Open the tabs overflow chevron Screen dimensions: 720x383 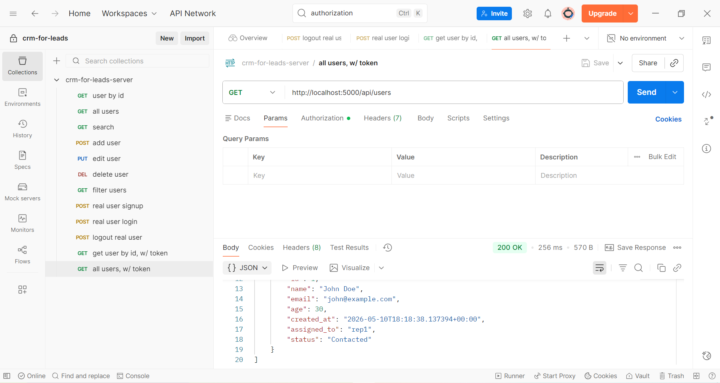click(586, 38)
